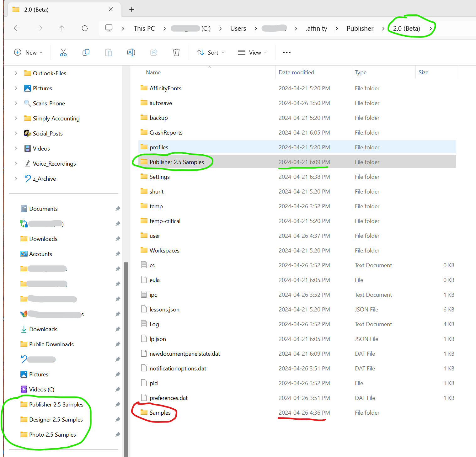Click This PC in address breadcrumb

coord(144,29)
